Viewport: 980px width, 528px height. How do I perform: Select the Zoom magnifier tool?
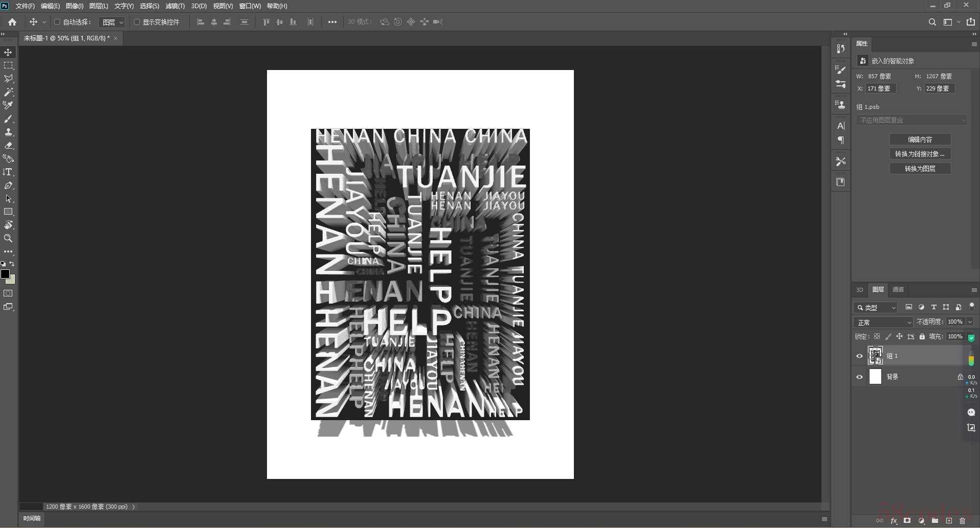pyautogui.click(x=8, y=239)
